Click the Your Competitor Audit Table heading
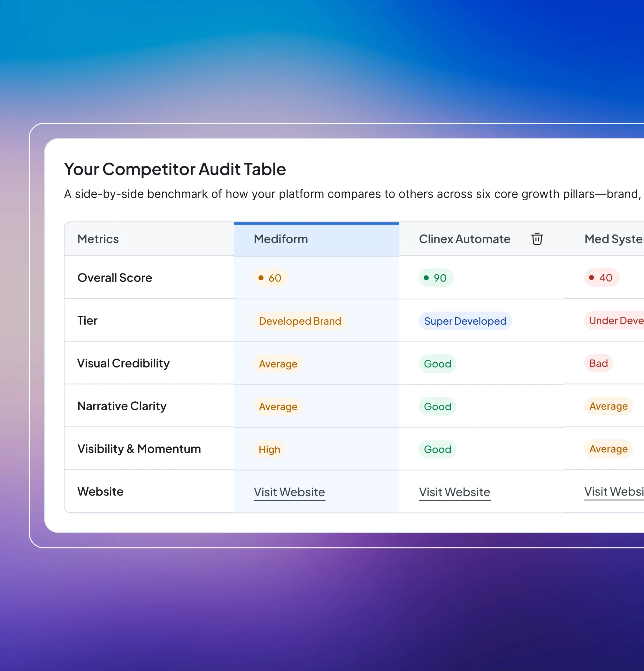The width and height of the screenshot is (644, 671). (x=175, y=169)
